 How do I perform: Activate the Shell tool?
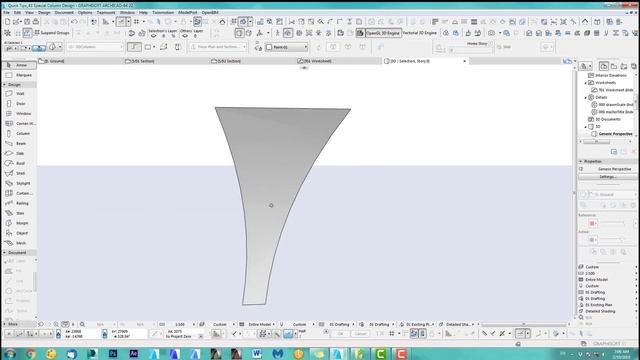point(19,173)
